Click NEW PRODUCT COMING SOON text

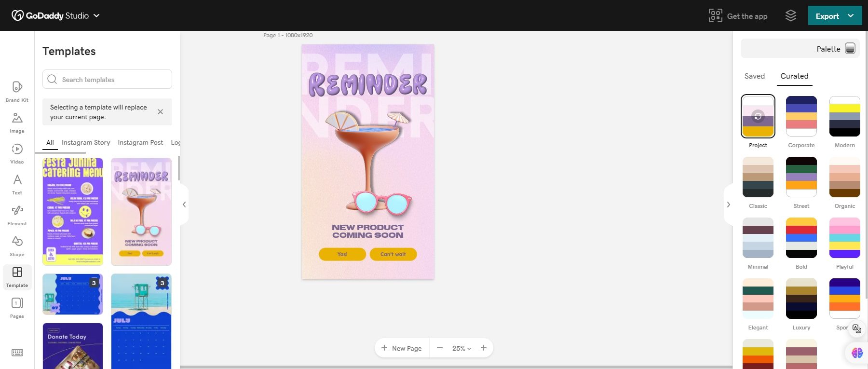pos(367,231)
